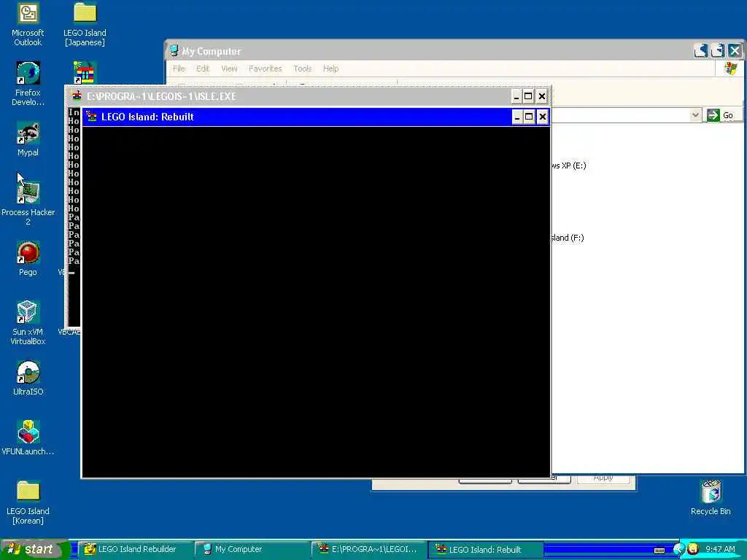
Task: Minimize the ISLE.EXE console window
Action: point(516,96)
